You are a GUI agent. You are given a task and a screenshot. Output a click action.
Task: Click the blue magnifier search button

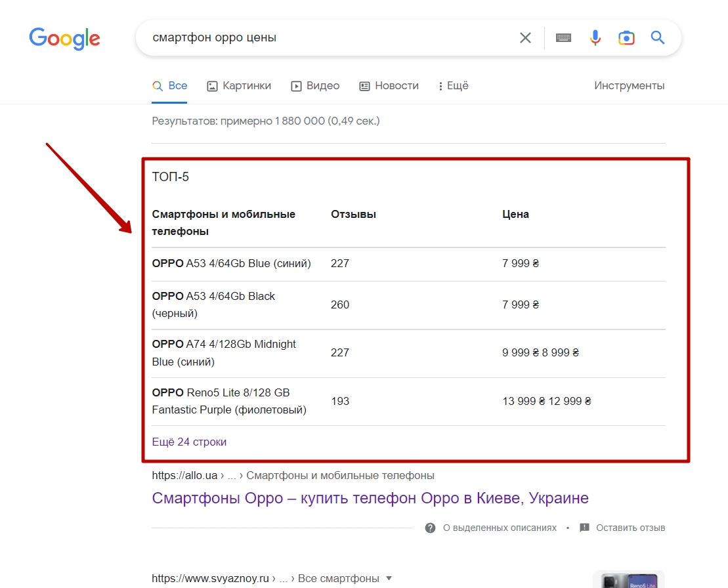pyautogui.click(x=658, y=37)
